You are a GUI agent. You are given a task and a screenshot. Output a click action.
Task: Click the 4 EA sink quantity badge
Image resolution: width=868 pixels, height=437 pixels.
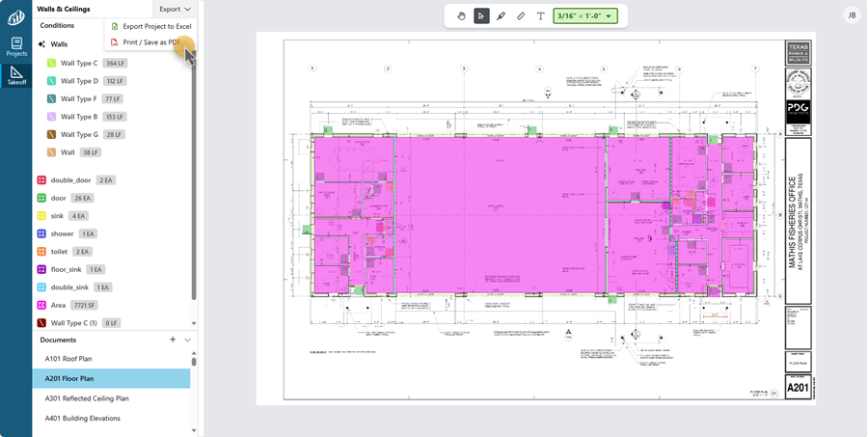78,216
